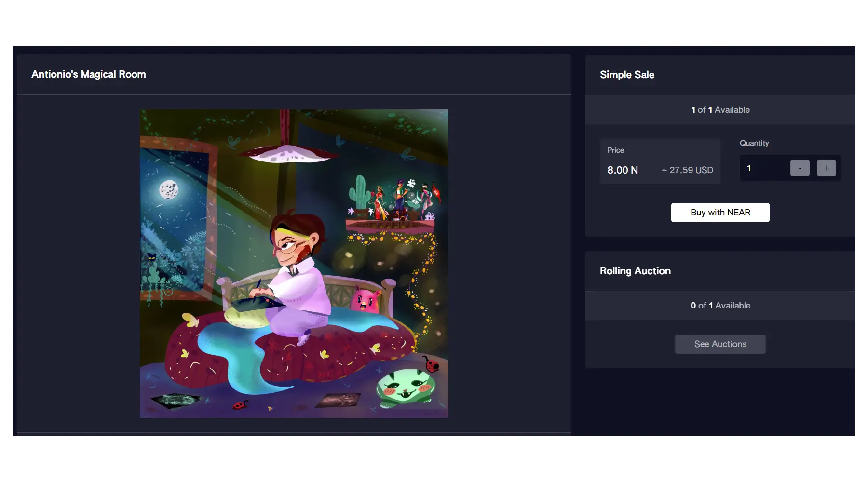Select the ~27.59 USD conversion text

pyautogui.click(x=688, y=170)
